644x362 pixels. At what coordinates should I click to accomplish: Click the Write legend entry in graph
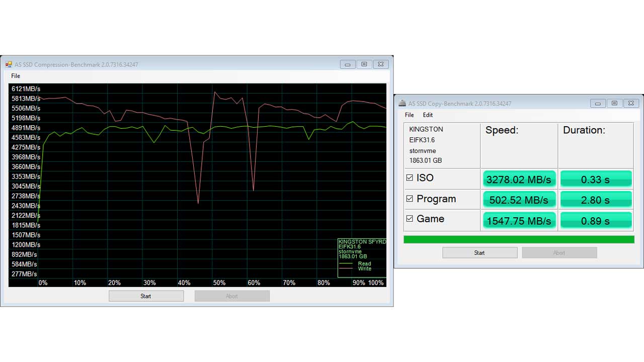(x=355, y=268)
